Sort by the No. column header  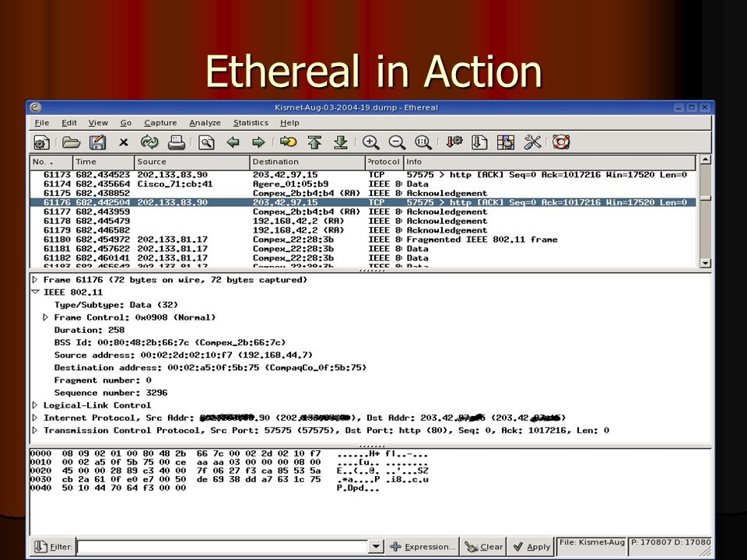51,162
